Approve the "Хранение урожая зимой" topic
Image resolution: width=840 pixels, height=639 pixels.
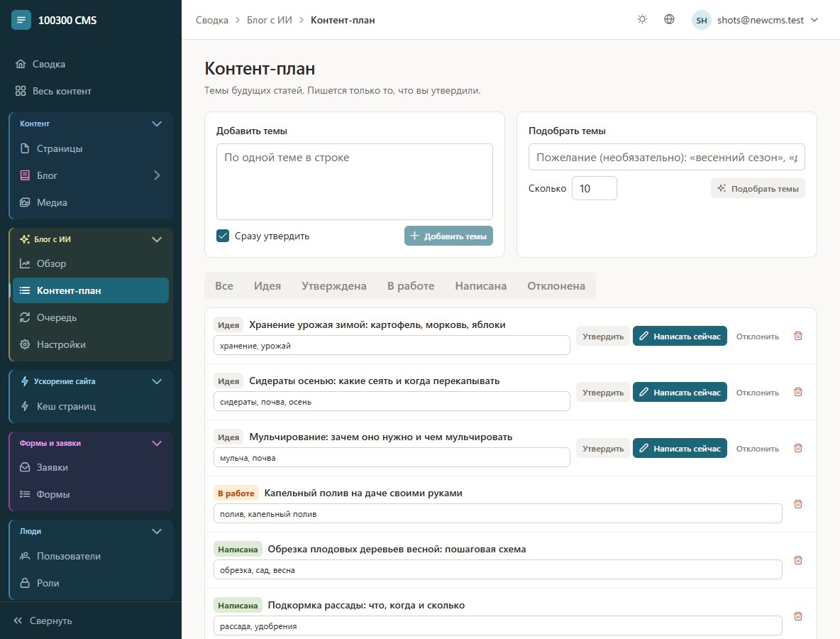(602, 336)
